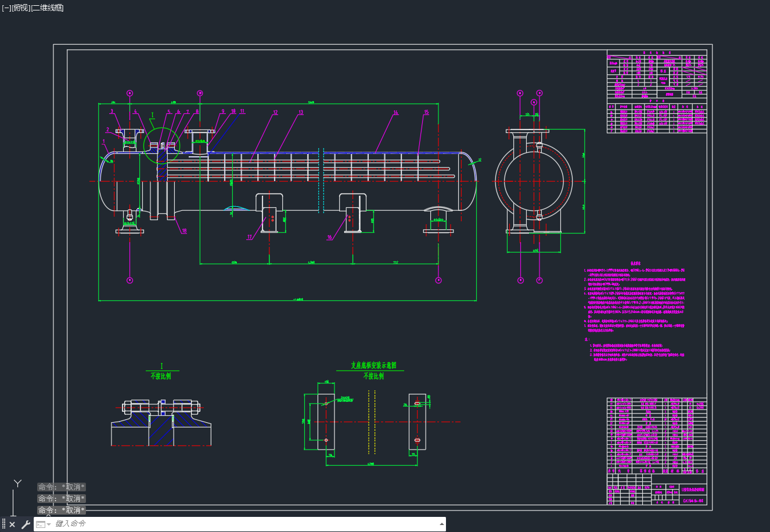
Task: Close the command line window
Action: coord(12,524)
